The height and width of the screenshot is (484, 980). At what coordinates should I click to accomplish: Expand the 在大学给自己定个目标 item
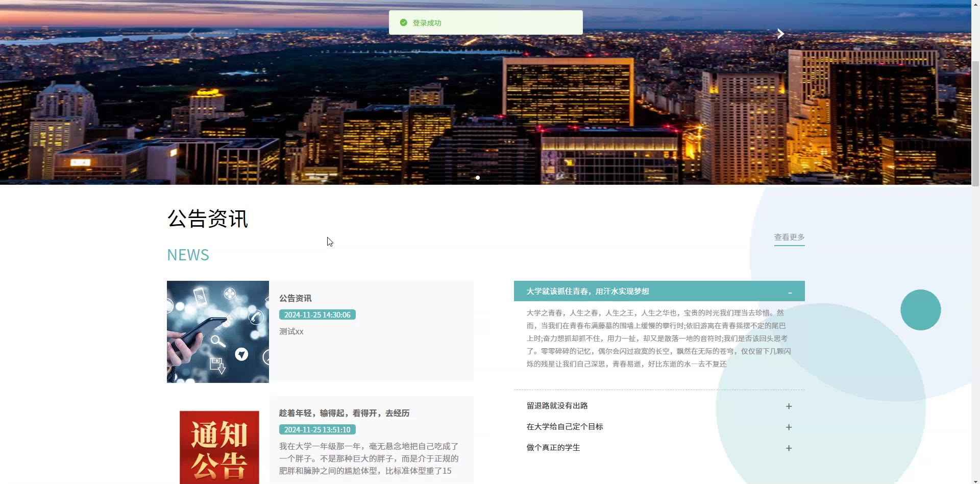(x=659, y=427)
